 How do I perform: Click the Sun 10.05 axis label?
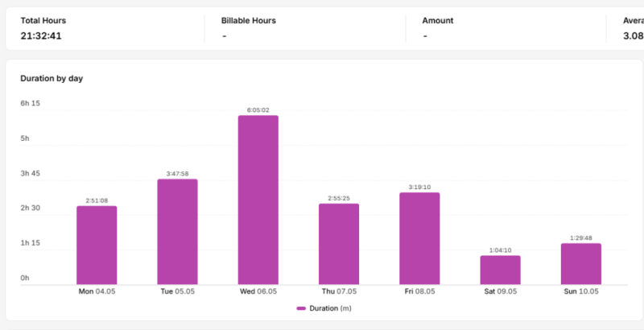[581, 291]
